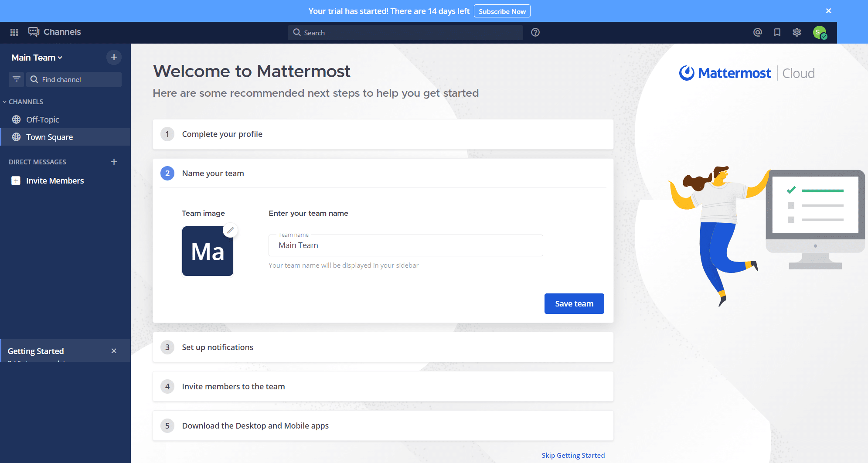Open the product switcher grid icon
Image resolution: width=868 pixels, height=463 pixels.
[14, 32]
